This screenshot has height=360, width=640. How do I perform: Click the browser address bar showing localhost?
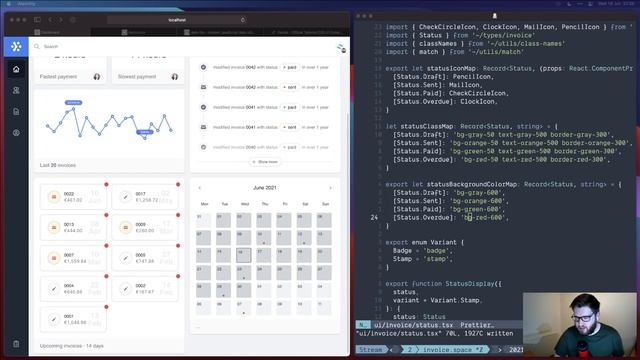(x=178, y=20)
